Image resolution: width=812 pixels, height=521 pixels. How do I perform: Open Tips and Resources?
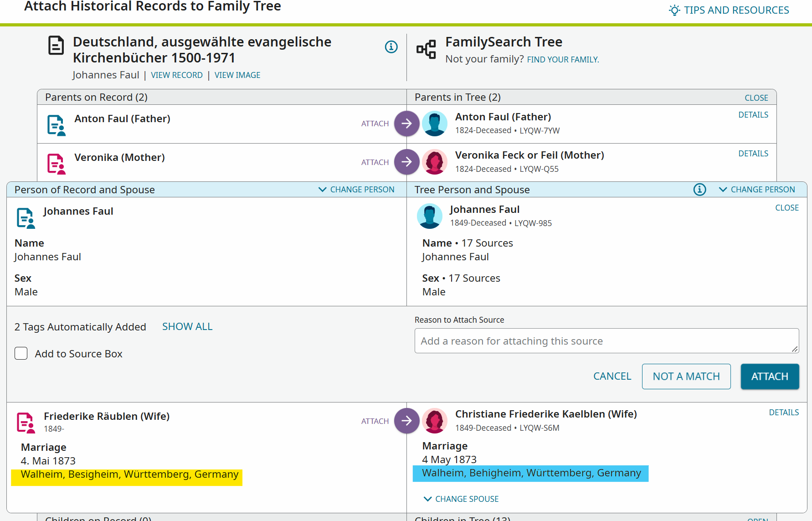coord(736,10)
